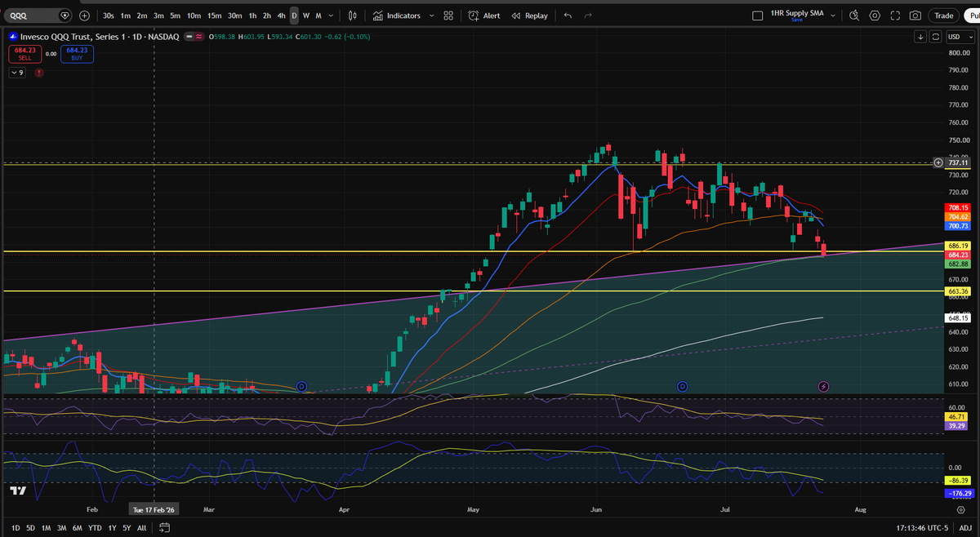Select the 4h interval
The height and width of the screenshot is (537, 980).
[281, 16]
